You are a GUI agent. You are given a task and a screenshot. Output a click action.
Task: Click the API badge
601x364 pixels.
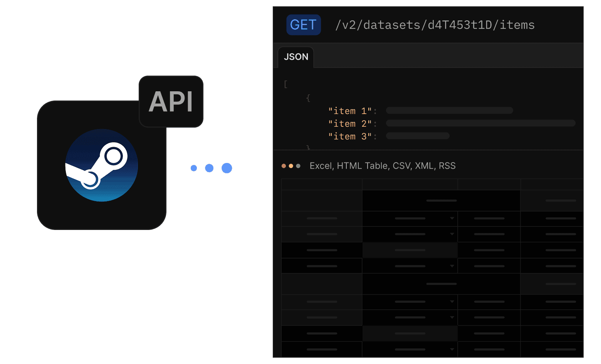click(x=171, y=102)
